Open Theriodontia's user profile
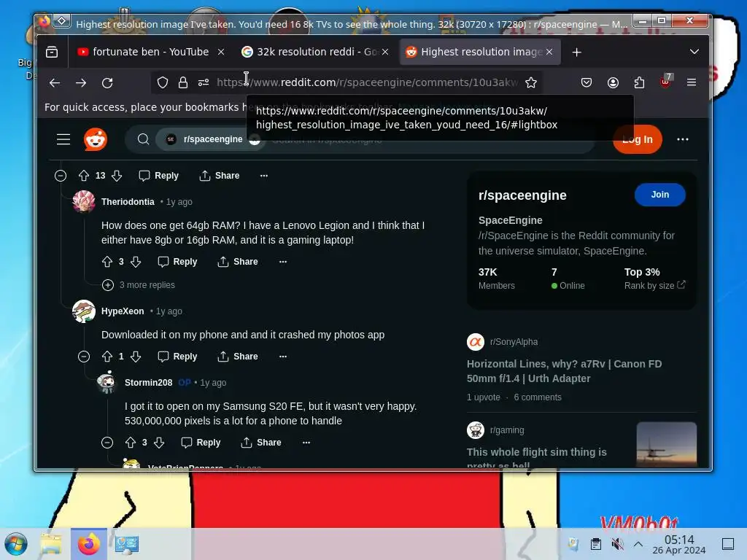The image size is (747, 560). [128, 202]
